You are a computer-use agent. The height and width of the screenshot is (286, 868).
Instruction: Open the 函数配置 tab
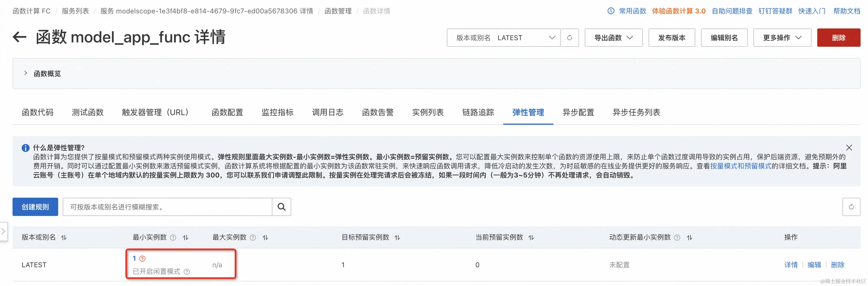click(227, 112)
